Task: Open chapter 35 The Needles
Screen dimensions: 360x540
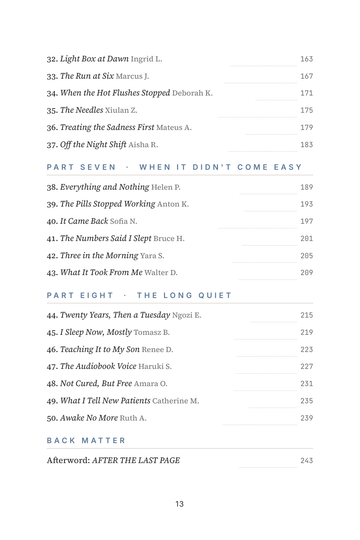Action: click(179, 110)
